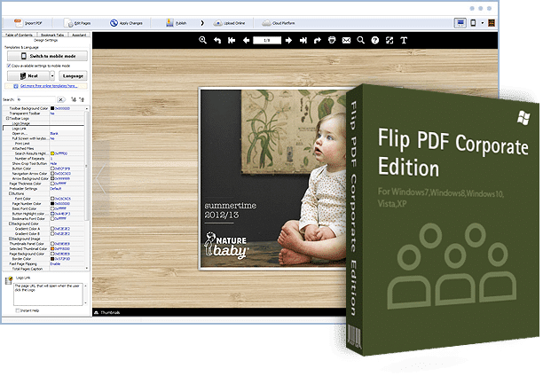
Task: Open the Edit Pages tool
Action: (x=77, y=23)
